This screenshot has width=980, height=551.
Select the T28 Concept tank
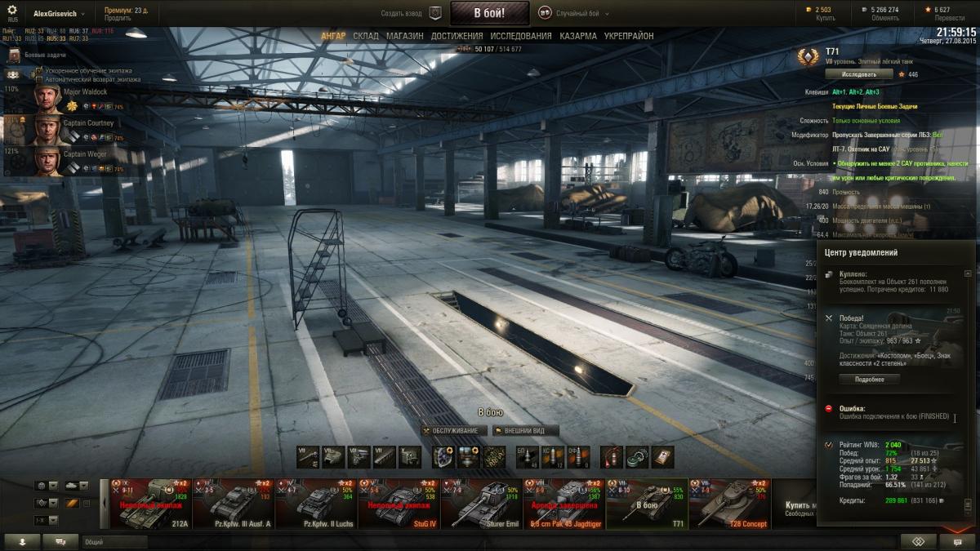point(729,504)
